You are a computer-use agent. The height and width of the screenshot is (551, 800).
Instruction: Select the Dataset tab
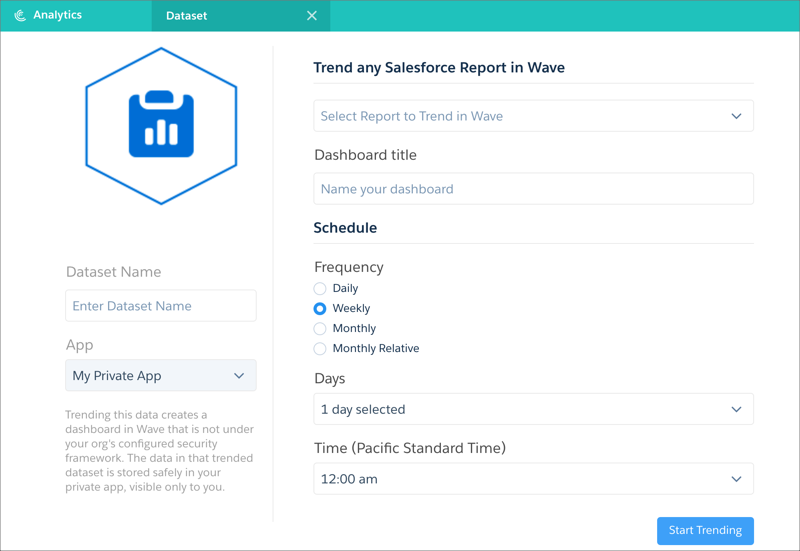pos(241,16)
